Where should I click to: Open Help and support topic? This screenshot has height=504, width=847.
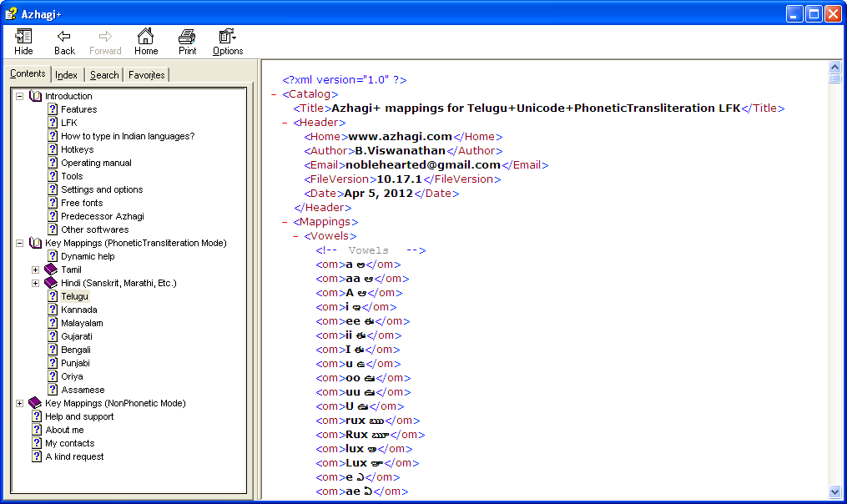pyautogui.click(x=79, y=416)
